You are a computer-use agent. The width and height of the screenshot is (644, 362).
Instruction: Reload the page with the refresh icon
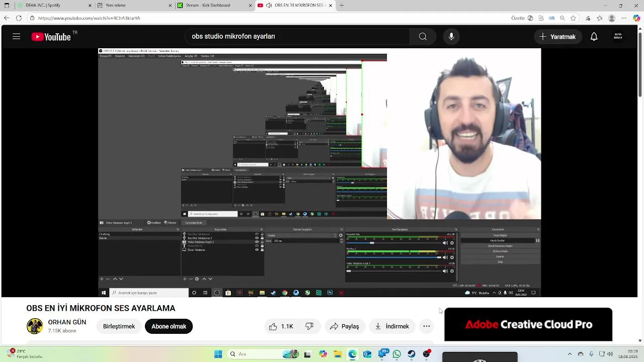coord(19,18)
